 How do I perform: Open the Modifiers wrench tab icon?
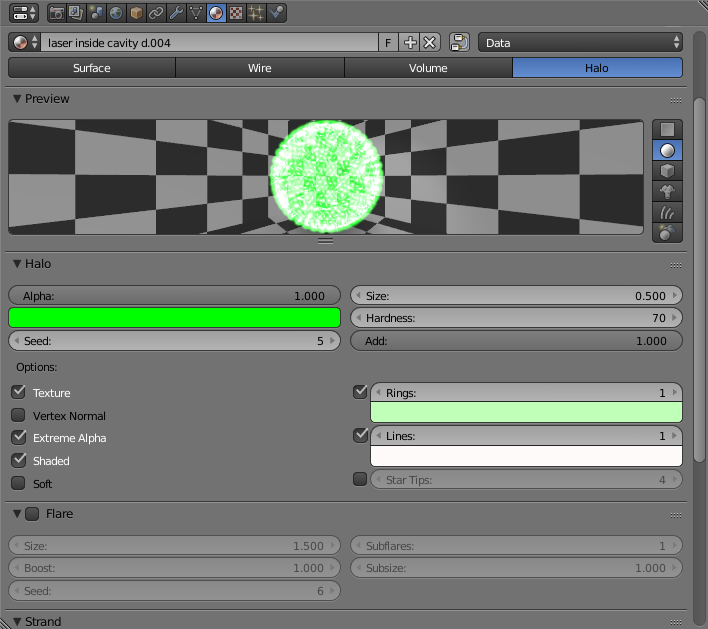click(176, 13)
